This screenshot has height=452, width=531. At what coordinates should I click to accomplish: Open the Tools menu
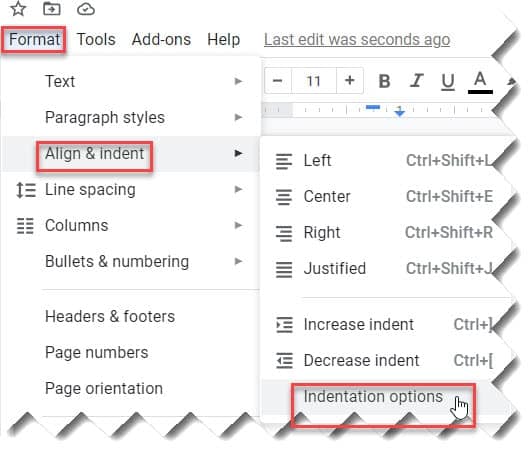pos(96,39)
